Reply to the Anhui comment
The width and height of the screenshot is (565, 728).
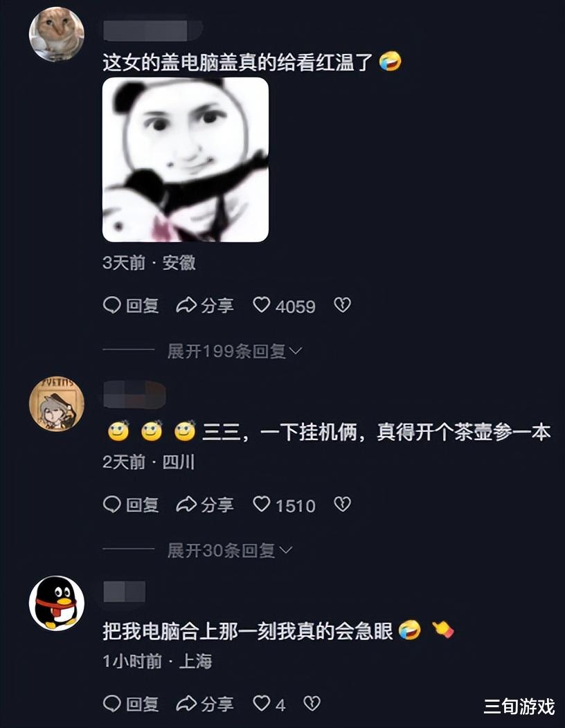131,305
